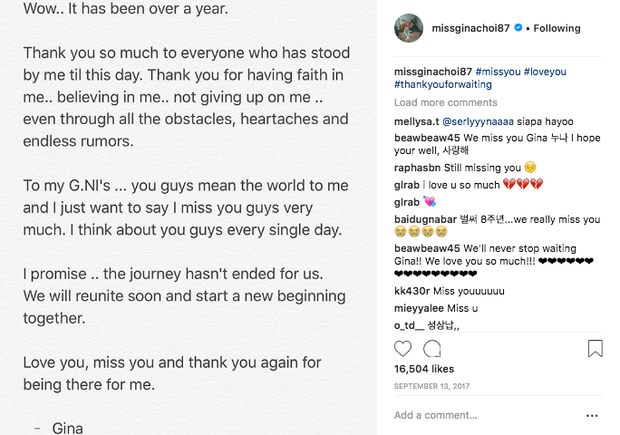Like the post with the heart icon

click(x=403, y=349)
